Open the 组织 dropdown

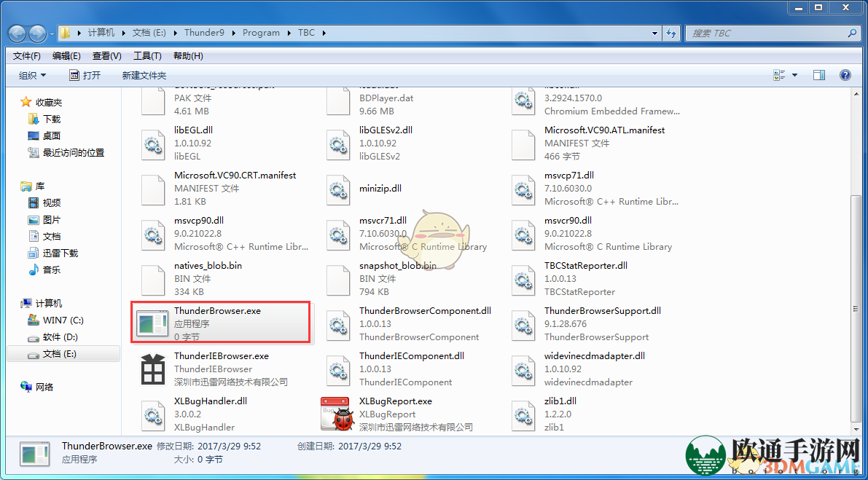(x=33, y=75)
